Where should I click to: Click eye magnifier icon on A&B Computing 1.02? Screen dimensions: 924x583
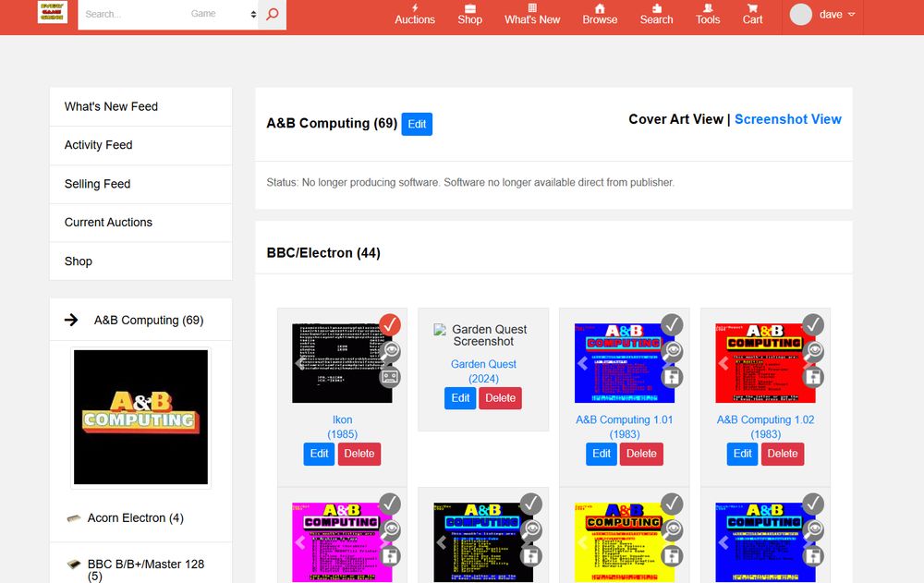813,351
